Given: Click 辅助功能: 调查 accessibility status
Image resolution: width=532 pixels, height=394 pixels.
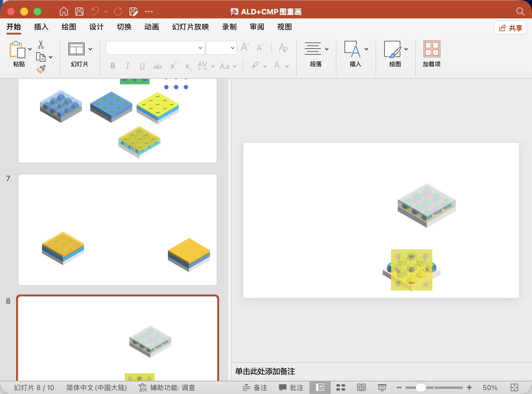Looking at the screenshot, I should [x=167, y=387].
